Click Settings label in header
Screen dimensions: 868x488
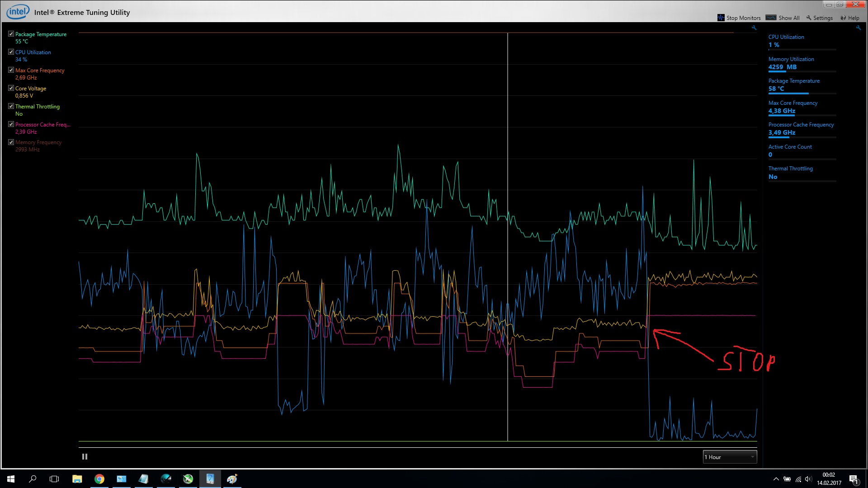pyautogui.click(x=823, y=18)
